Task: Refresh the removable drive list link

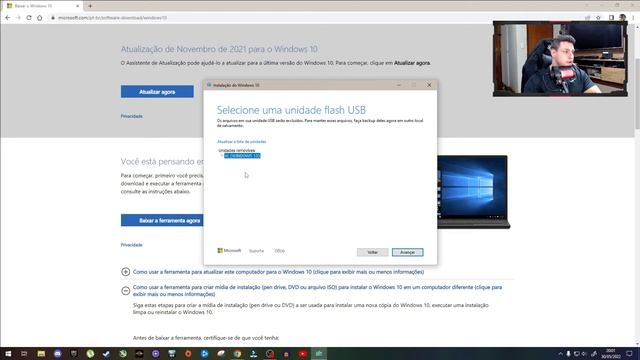Action: pos(242,142)
